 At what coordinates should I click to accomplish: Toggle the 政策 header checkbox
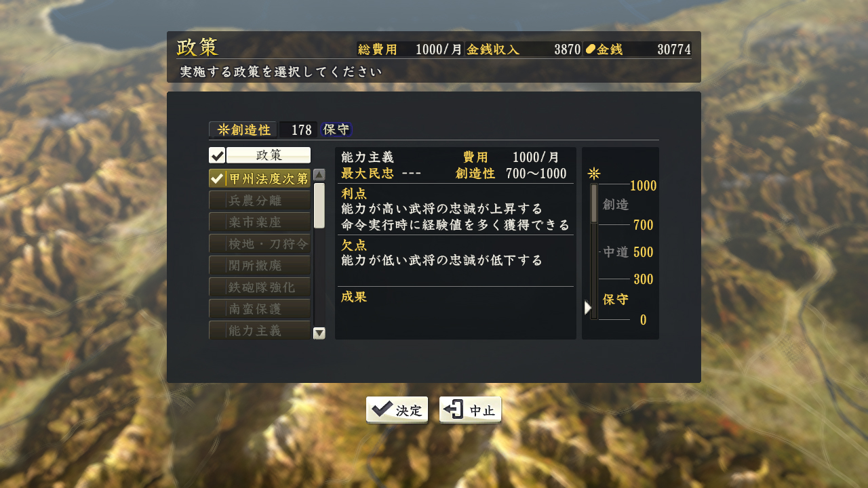coord(217,155)
